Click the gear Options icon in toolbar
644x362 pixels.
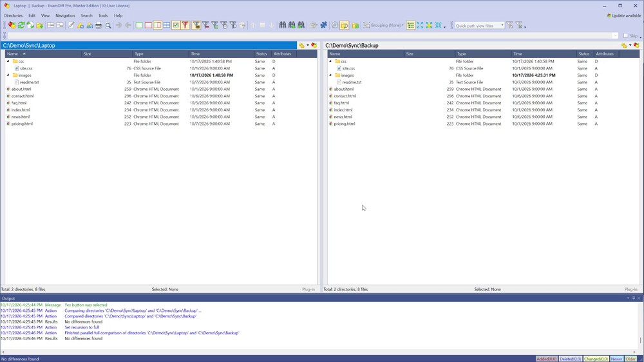click(335, 26)
